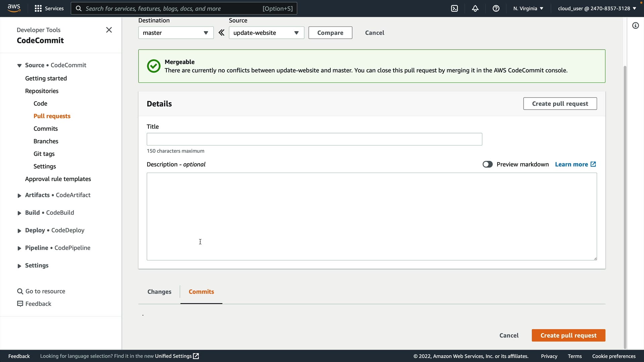Open AWS CloudShell terminal icon

pos(454,8)
